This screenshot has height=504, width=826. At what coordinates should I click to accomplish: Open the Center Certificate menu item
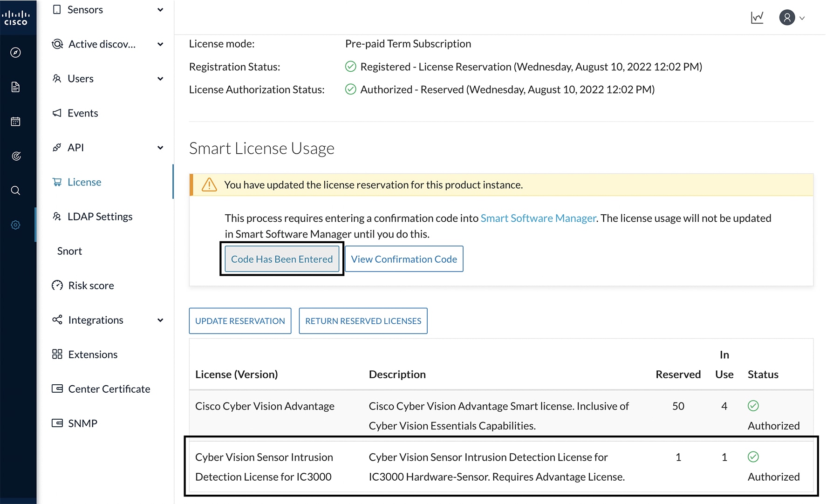click(109, 389)
